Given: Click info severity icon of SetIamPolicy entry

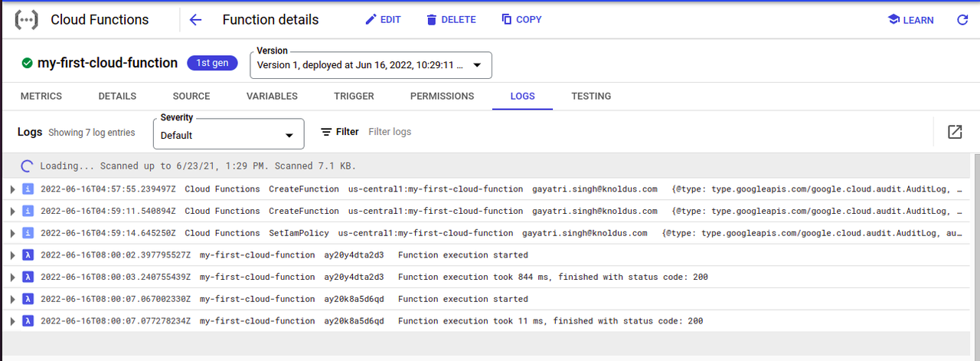Looking at the screenshot, I should (28, 233).
